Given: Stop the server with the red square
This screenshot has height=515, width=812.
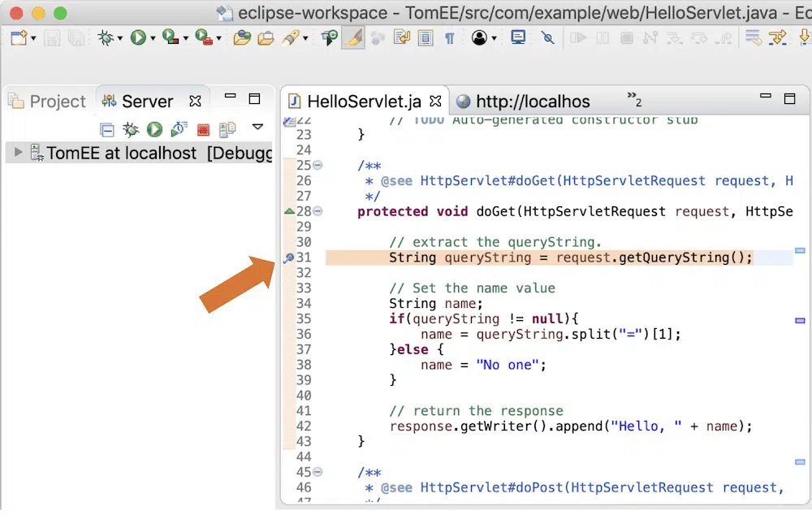Looking at the screenshot, I should pyautogui.click(x=203, y=130).
